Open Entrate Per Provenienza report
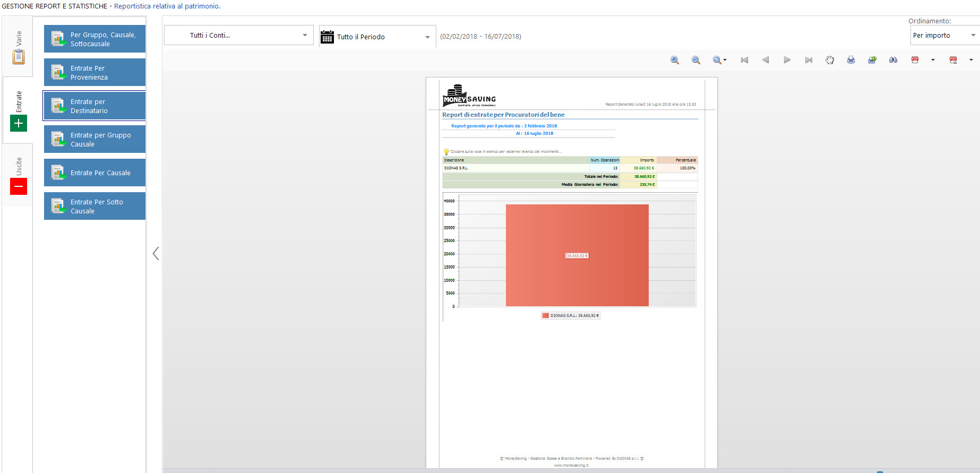Image resolution: width=980 pixels, height=473 pixels. [94, 72]
